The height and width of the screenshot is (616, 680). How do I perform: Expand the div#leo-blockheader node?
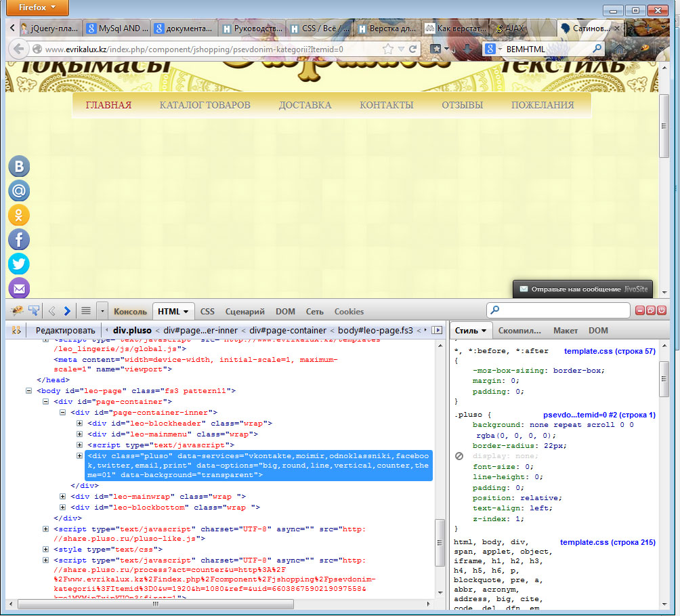80,424
